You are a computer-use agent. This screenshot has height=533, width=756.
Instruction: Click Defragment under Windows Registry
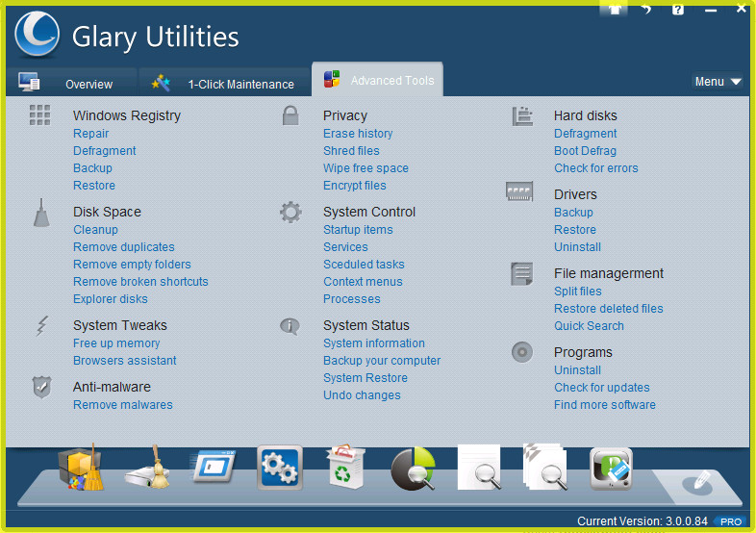click(x=105, y=151)
